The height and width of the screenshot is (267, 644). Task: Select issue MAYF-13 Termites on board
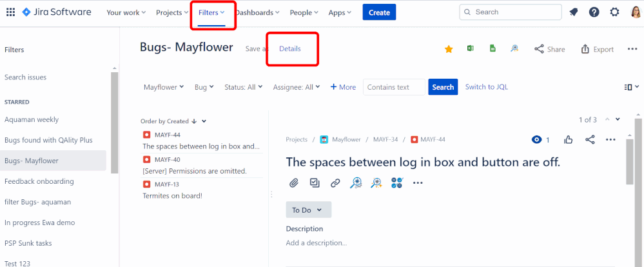pos(201,190)
